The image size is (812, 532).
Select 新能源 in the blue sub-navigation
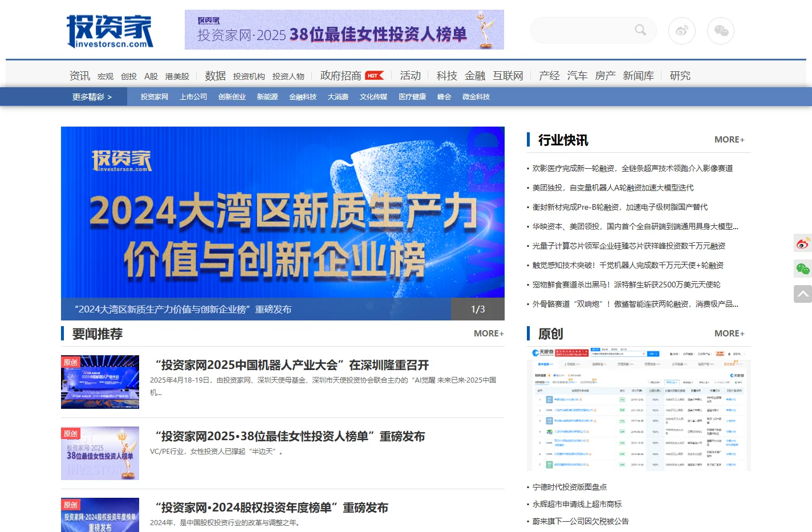267,97
